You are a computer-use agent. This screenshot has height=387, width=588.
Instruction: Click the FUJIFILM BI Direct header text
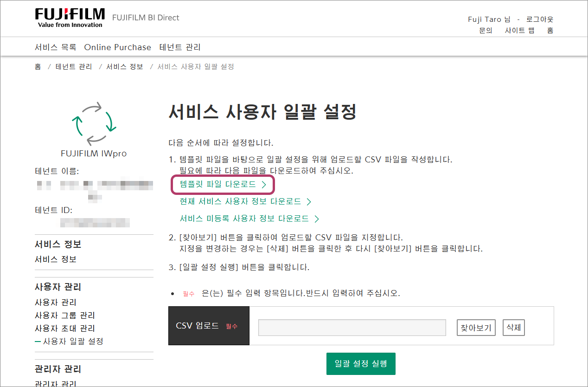pyautogui.click(x=146, y=18)
